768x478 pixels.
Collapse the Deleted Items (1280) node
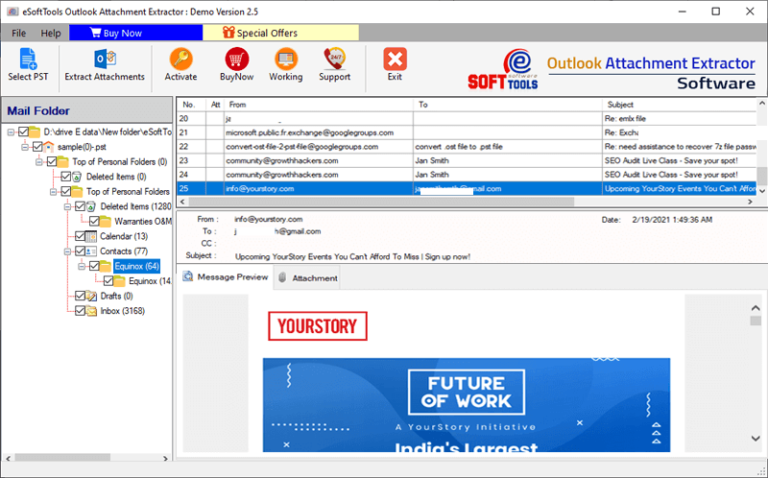pyautogui.click(x=68, y=207)
